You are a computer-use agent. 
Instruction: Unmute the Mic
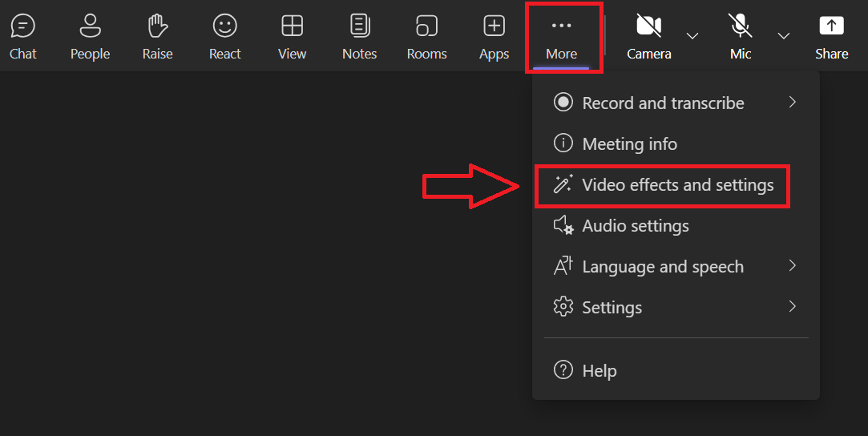(x=741, y=37)
